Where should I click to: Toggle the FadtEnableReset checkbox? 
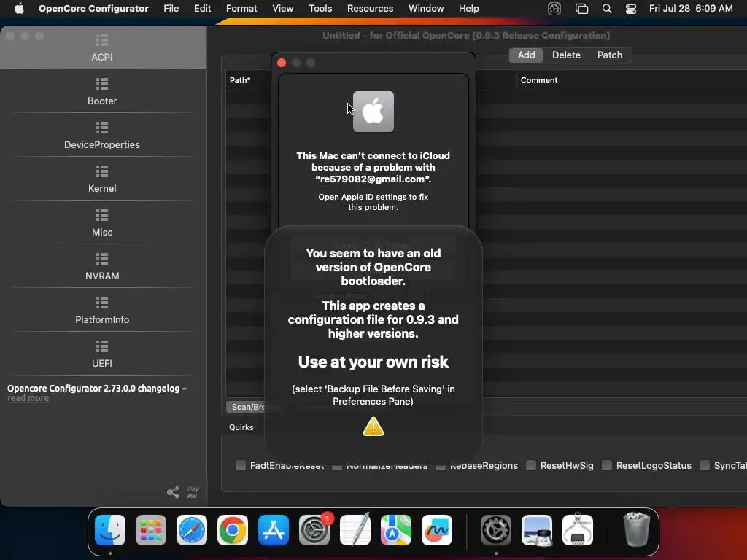point(241,465)
